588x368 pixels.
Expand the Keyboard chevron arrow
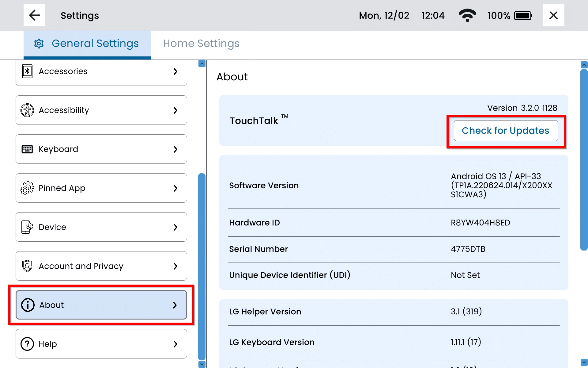click(x=175, y=149)
